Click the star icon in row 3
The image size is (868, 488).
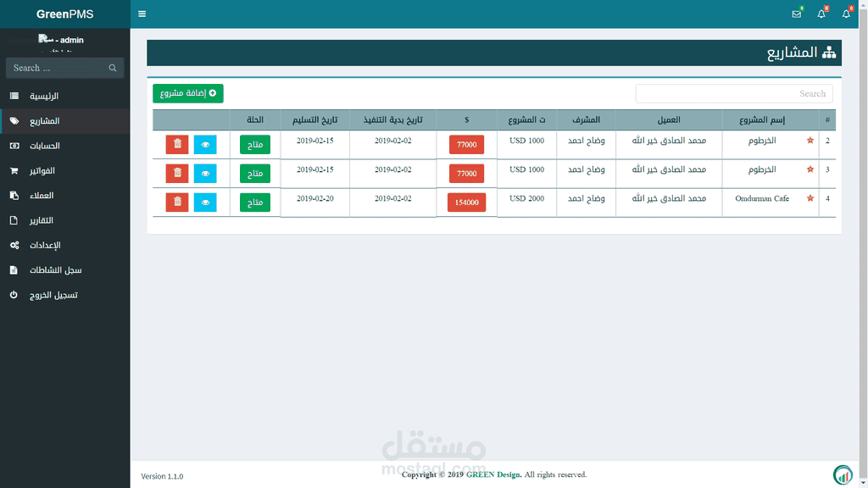810,169
